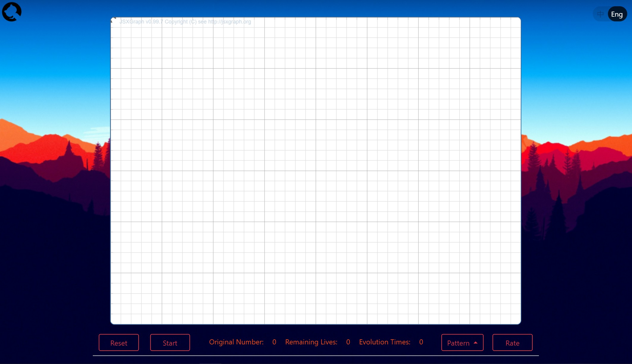Click the caret arrow beside Pattern
This screenshot has height=364, width=632.
click(476, 343)
